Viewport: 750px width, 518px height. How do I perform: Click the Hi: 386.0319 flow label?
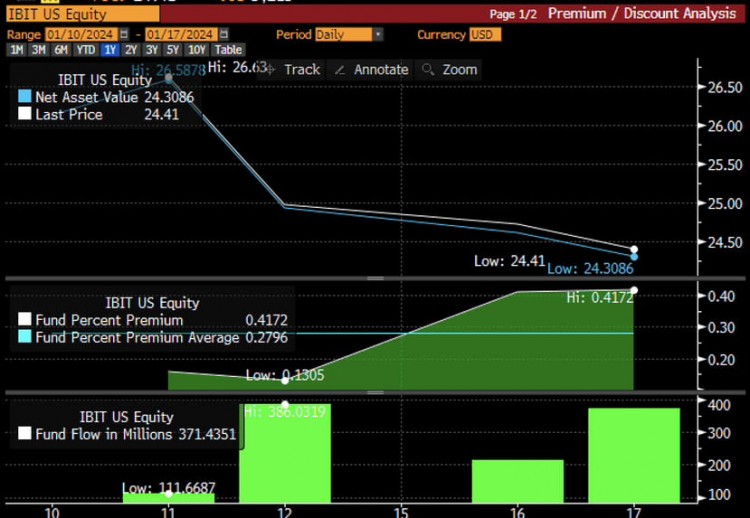pyautogui.click(x=285, y=412)
